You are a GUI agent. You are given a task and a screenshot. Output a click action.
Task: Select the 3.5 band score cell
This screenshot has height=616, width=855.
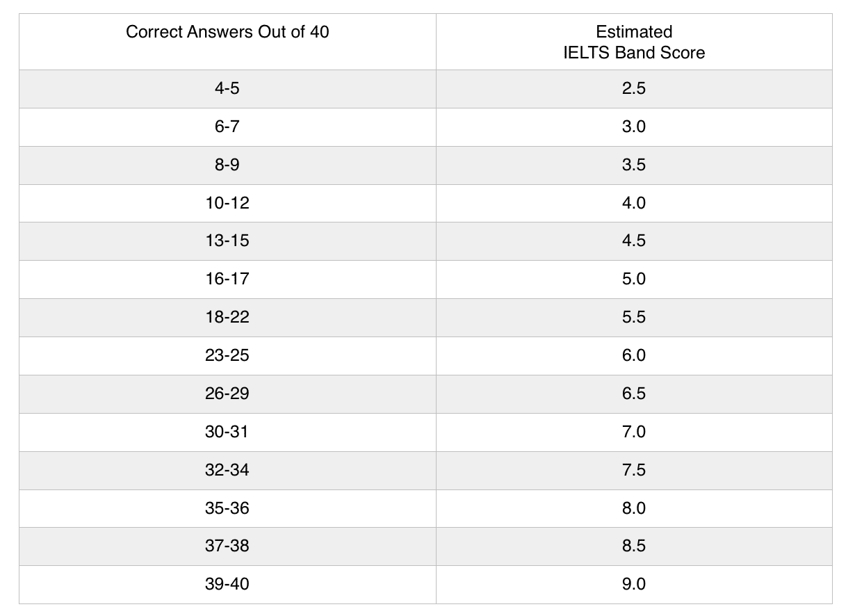[634, 165]
